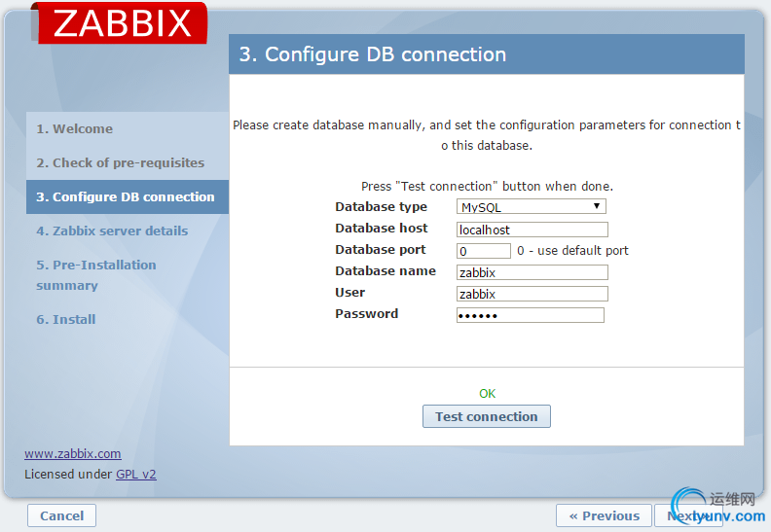This screenshot has height=532, width=771.
Task: Focus the Database host field
Action: (x=532, y=230)
